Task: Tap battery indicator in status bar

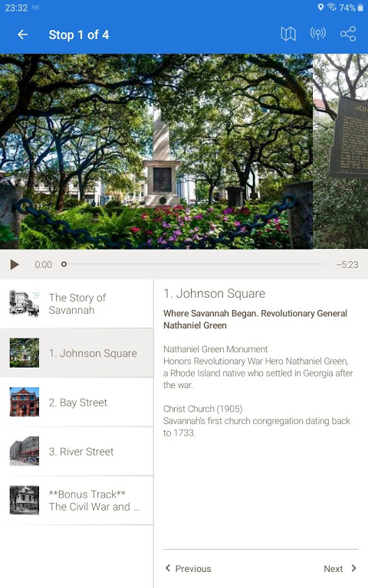Action: [360, 8]
